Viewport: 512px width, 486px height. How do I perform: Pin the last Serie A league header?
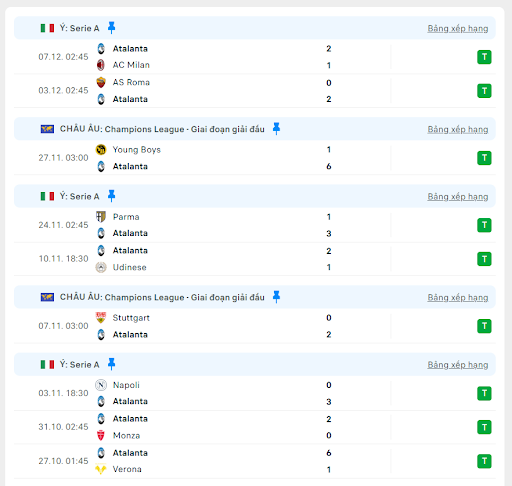[x=111, y=364]
